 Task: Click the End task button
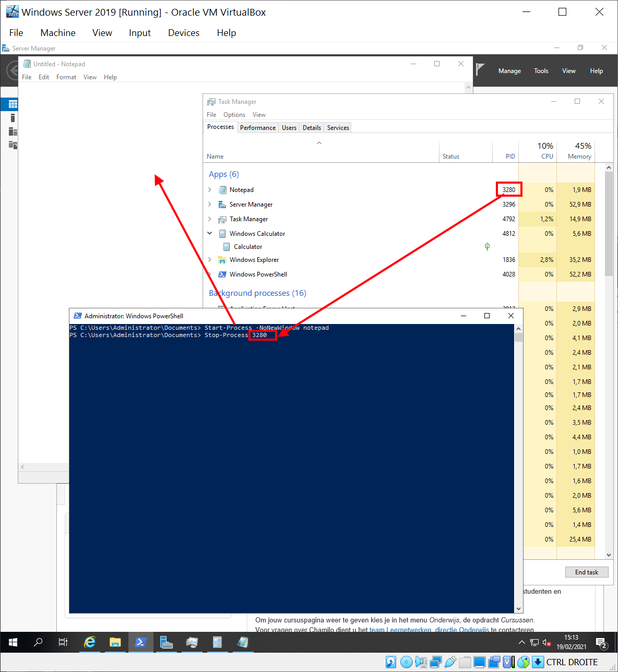click(x=586, y=572)
